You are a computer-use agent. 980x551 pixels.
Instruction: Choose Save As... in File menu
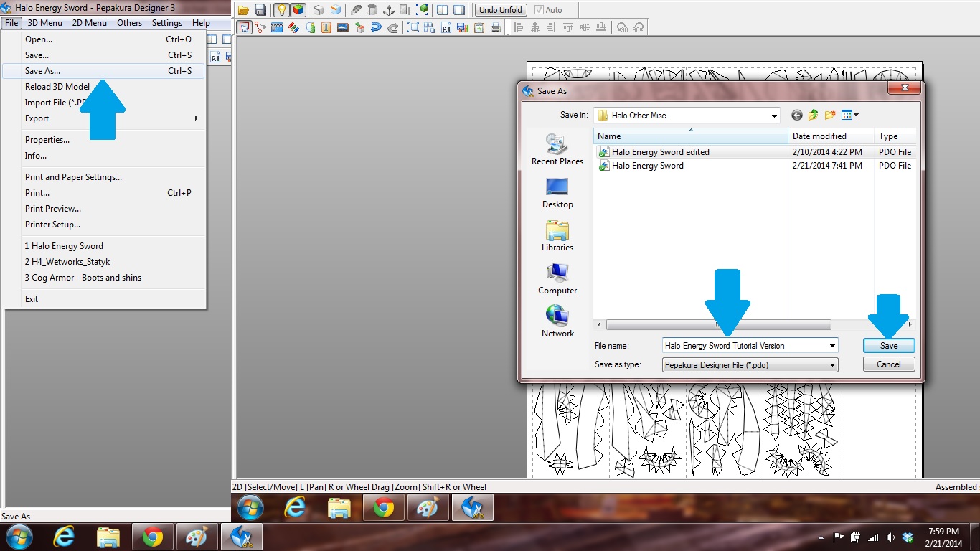[x=103, y=71]
